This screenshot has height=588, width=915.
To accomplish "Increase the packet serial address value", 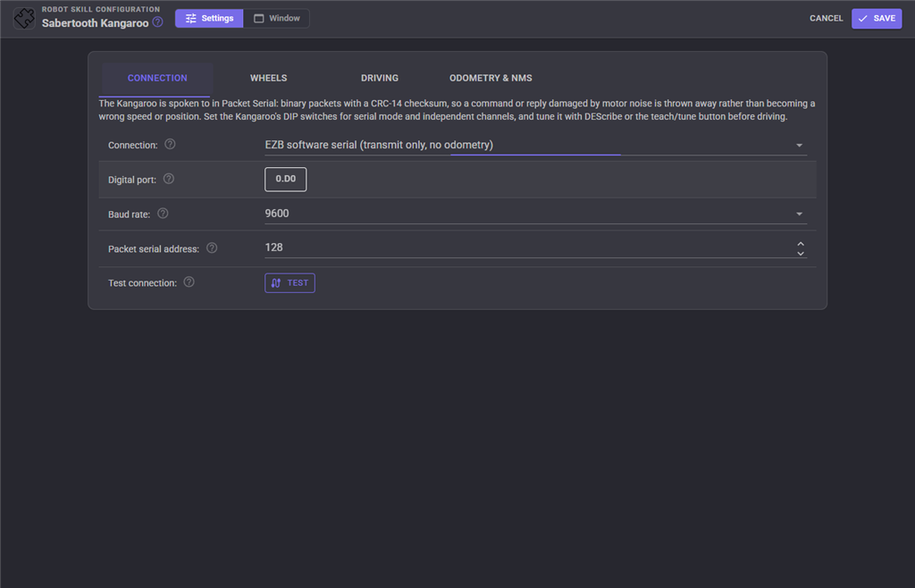I will [x=801, y=244].
